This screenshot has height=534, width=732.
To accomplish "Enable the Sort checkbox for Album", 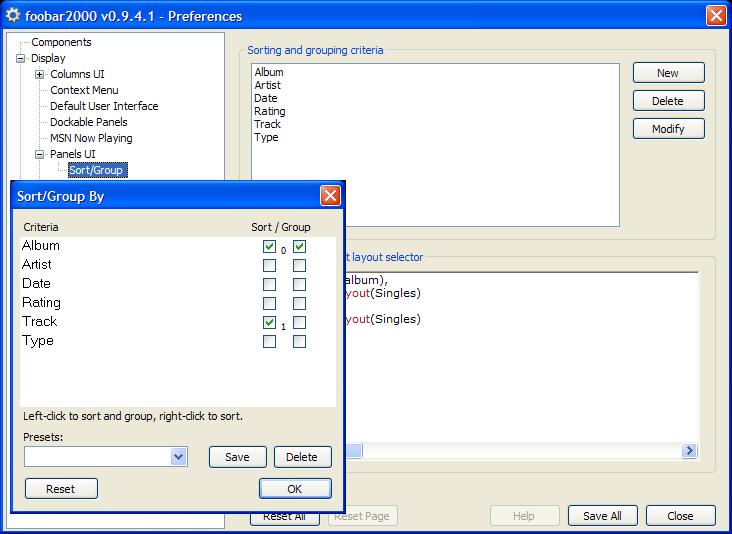I will coord(269,246).
